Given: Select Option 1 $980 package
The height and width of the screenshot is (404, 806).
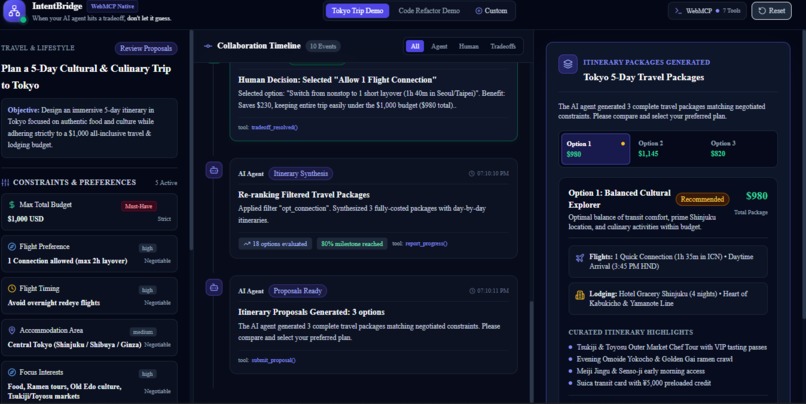Looking at the screenshot, I should pos(595,149).
